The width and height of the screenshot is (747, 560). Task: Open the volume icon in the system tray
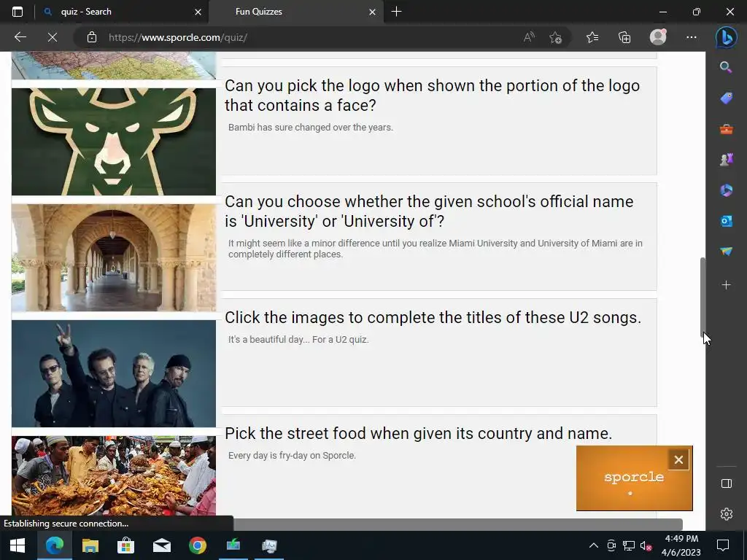pos(646,545)
